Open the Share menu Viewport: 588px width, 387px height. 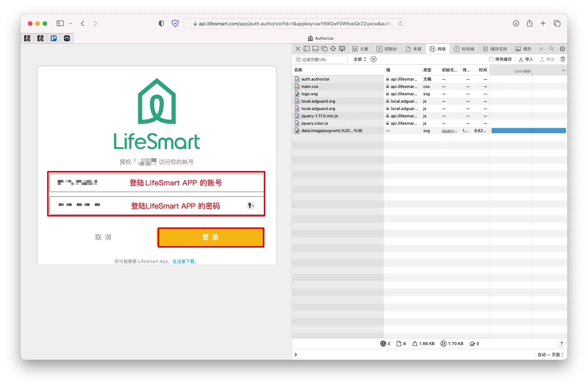530,23
